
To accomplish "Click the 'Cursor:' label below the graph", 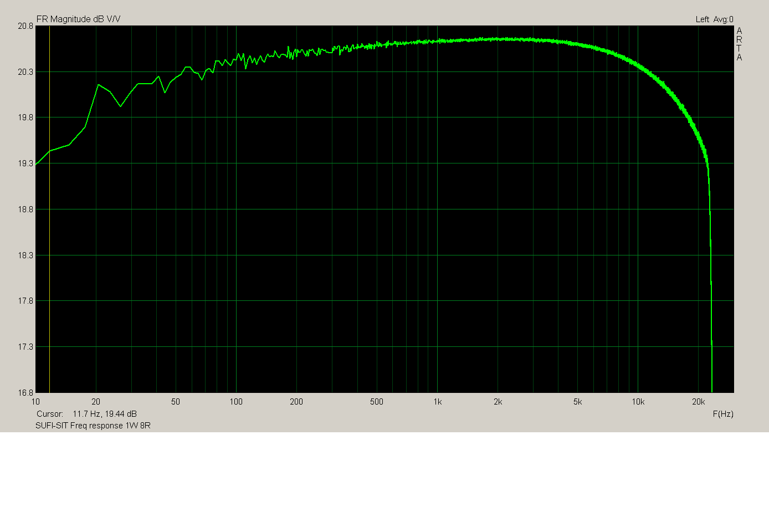I will (x=50, y=414).
